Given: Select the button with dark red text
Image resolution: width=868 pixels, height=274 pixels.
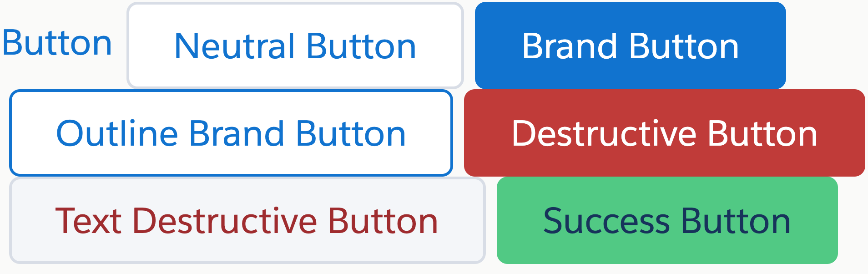Looking at the screenshot, I should 247,220.
